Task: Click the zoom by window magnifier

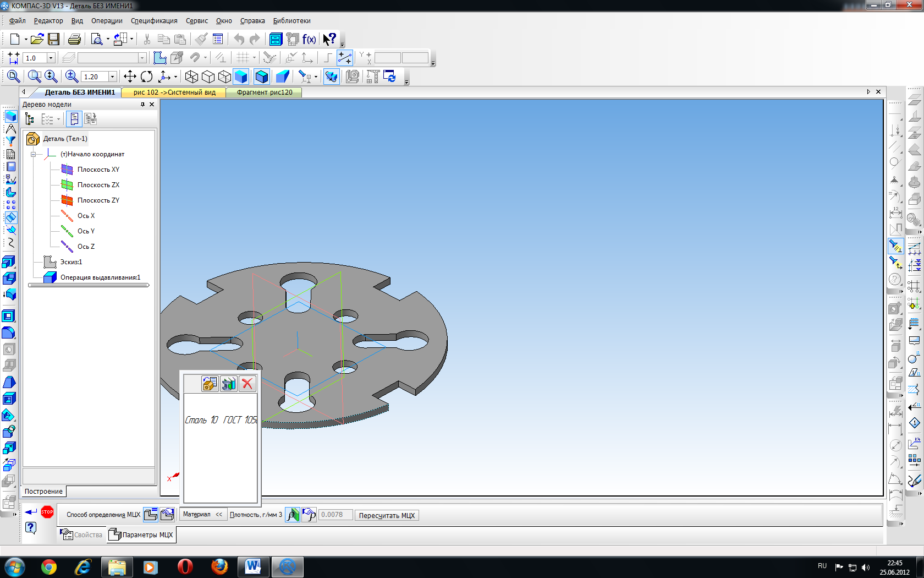Action: [x=35, y=77]
